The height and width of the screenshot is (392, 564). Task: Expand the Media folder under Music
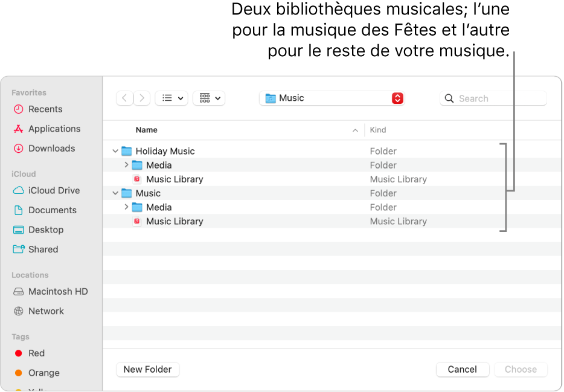click(126, 207)
